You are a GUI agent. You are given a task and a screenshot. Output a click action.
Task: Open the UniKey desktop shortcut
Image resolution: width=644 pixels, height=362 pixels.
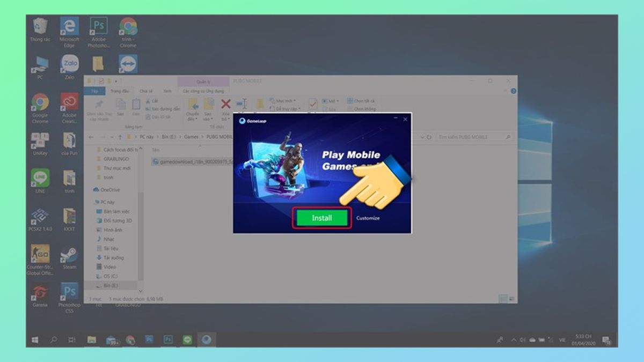click(x=40, y=144)
